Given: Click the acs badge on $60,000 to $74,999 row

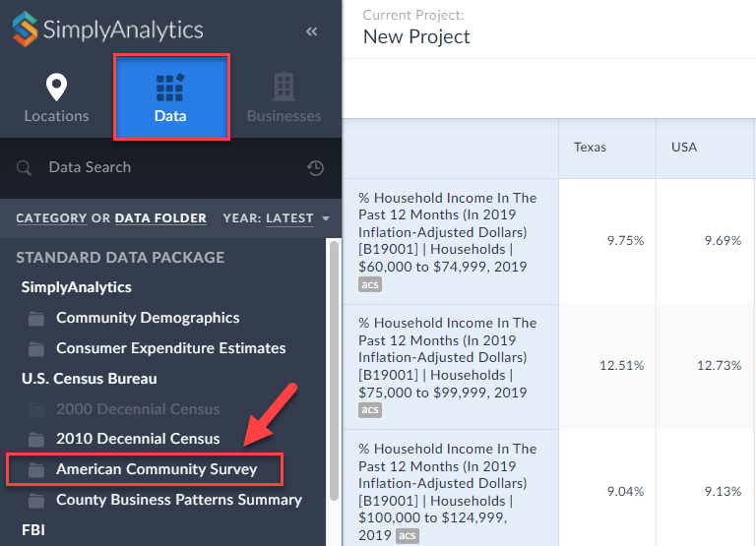Looking at the screenshot, I should (370, 284).
